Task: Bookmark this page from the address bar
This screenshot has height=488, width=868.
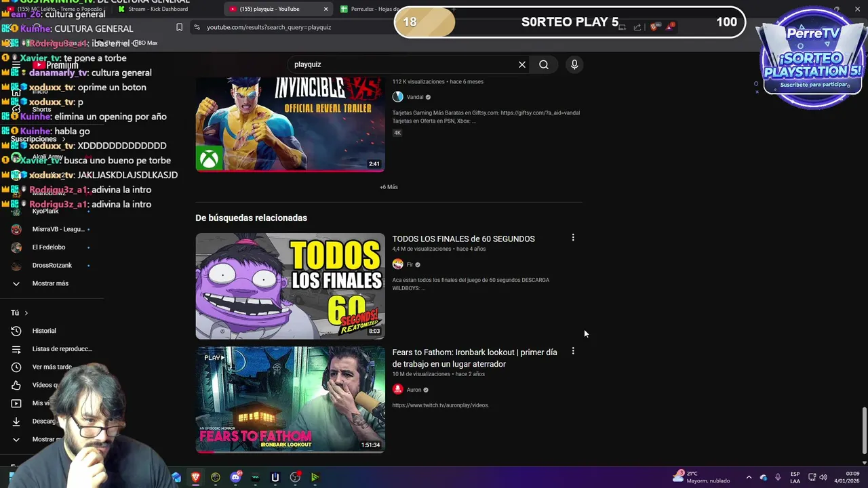Action: [179, 27]
